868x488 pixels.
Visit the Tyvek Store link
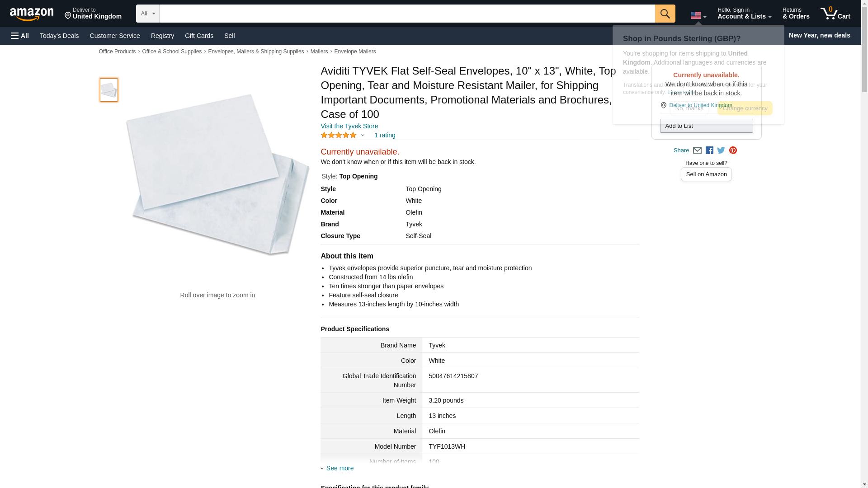[349, 126]
